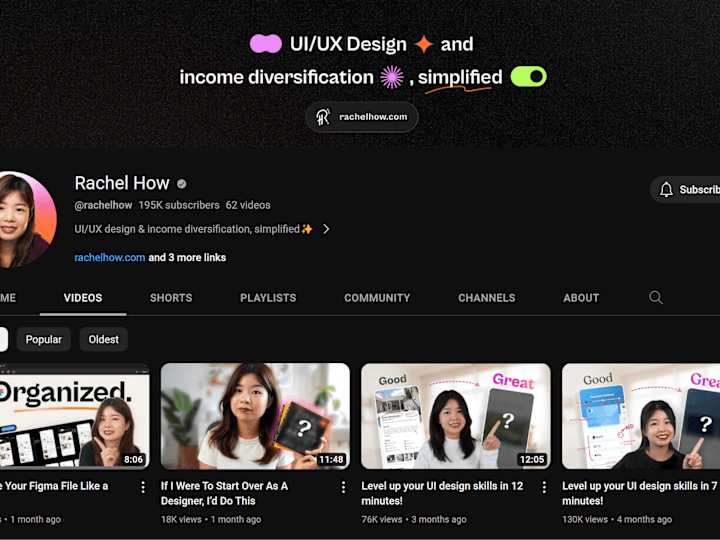The height and width of the screenshot is (540, 720).
Task: Open the 12:05 Good vs Great thumbnail
Action: pos(456,416)
